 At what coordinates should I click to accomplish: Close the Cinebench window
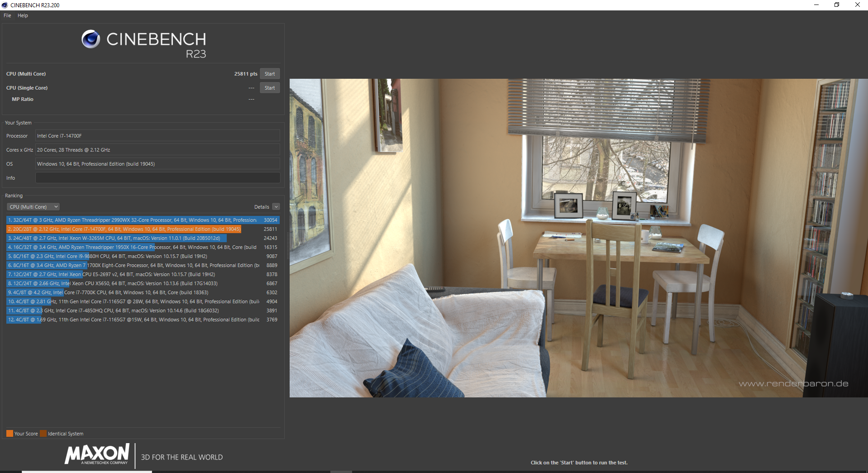click(x=858, y=5)
